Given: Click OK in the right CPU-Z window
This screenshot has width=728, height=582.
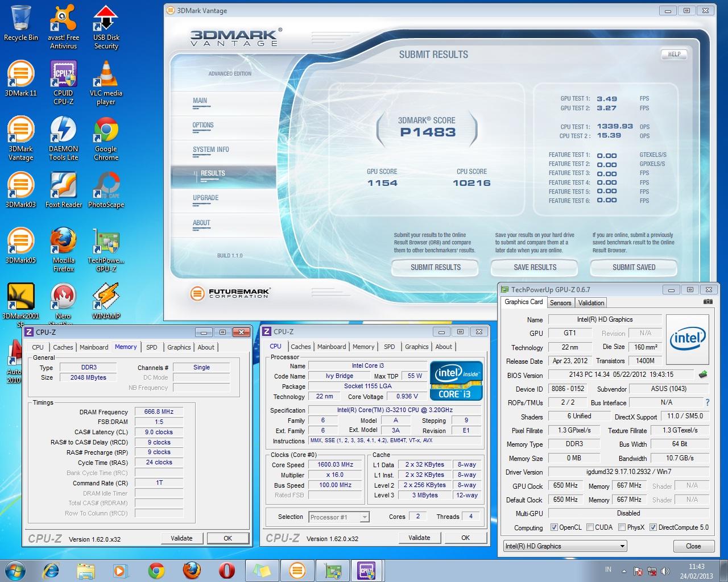Looking at the screenshot, I should coord(465,538).
